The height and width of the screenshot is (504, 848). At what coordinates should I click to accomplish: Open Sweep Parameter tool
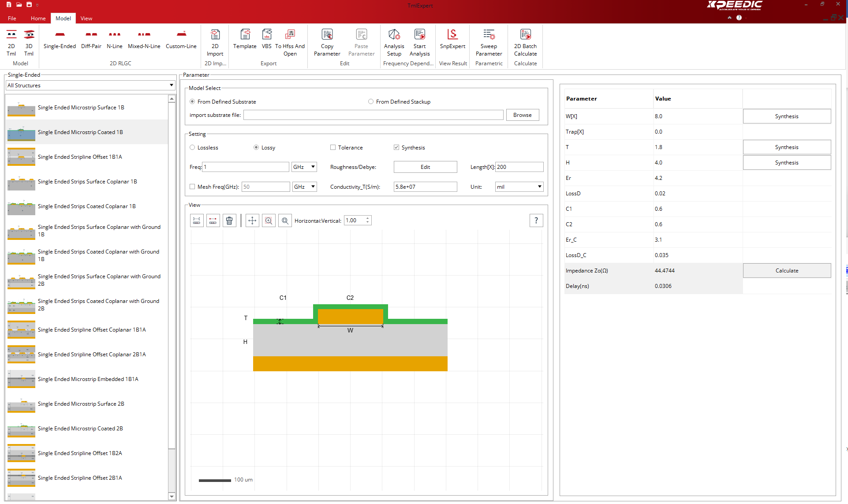click(489, 42)
